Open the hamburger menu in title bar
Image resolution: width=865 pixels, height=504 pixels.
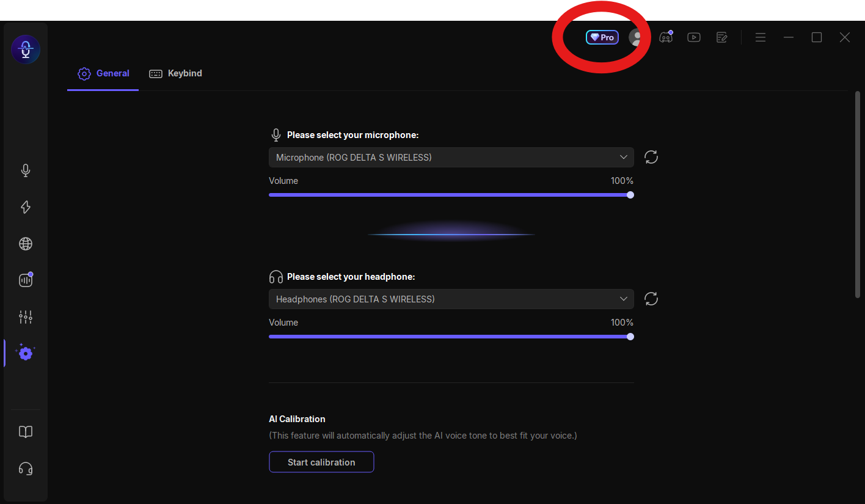pos(761,37)
